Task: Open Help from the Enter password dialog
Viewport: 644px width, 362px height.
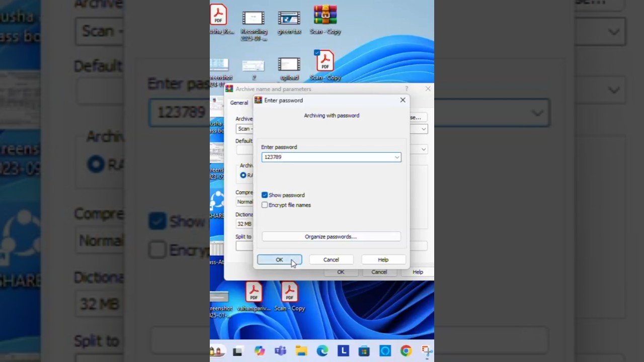Action: [x=383, y=259]
